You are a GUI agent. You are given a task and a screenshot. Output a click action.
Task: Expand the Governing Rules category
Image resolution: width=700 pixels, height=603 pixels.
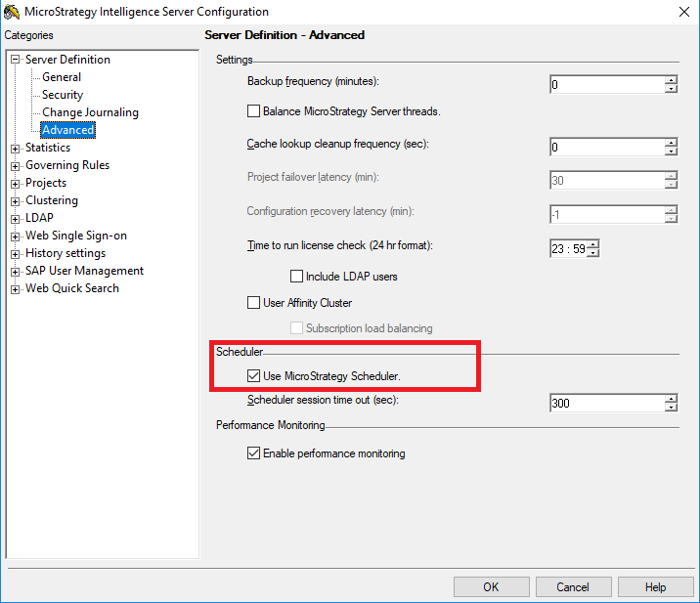[x=16, y=166]
